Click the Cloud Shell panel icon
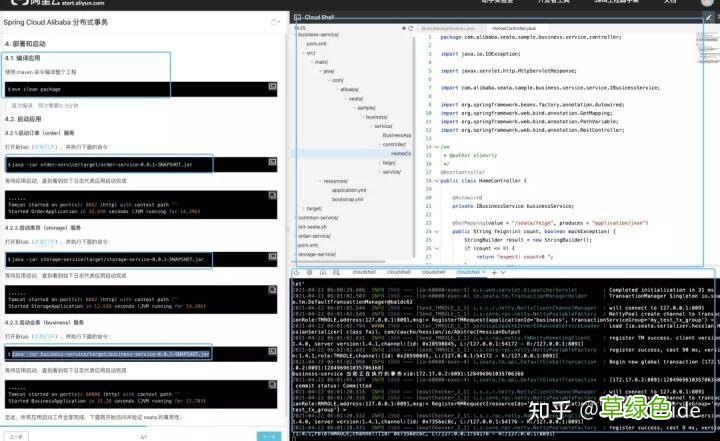Screen dimensions: 720x441 297,17
